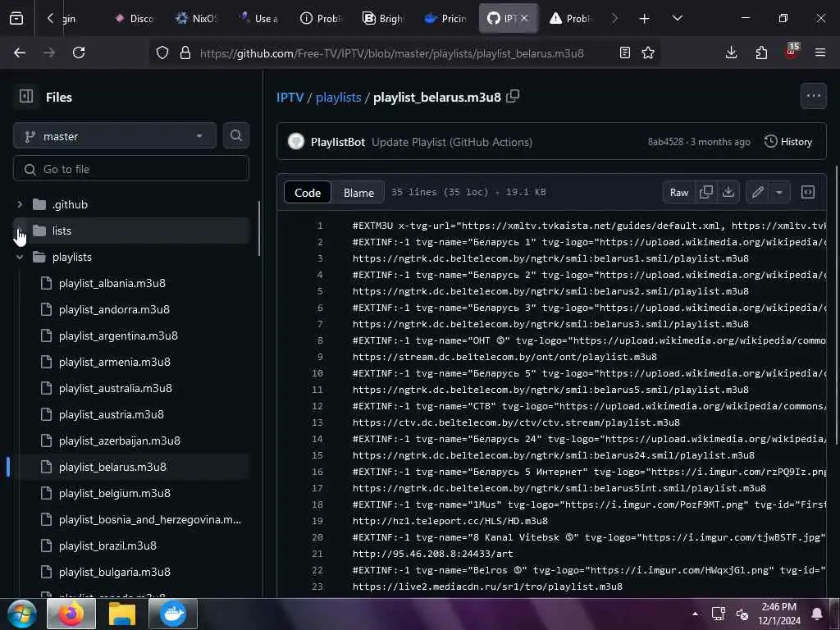This screenshot has width=840, height=630.
Task: Expand the lists folder chevron
Action: pos(20,231)
